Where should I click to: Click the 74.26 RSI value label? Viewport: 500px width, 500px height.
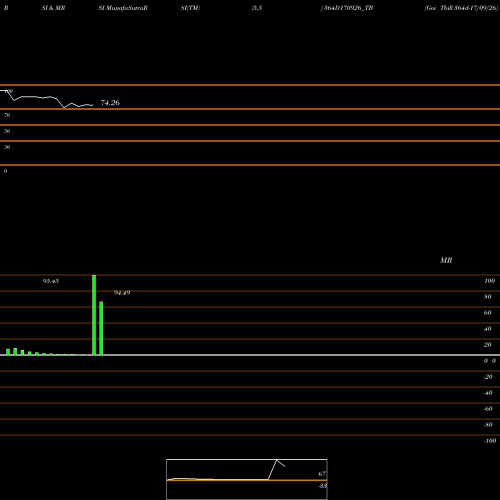point(110,103)
